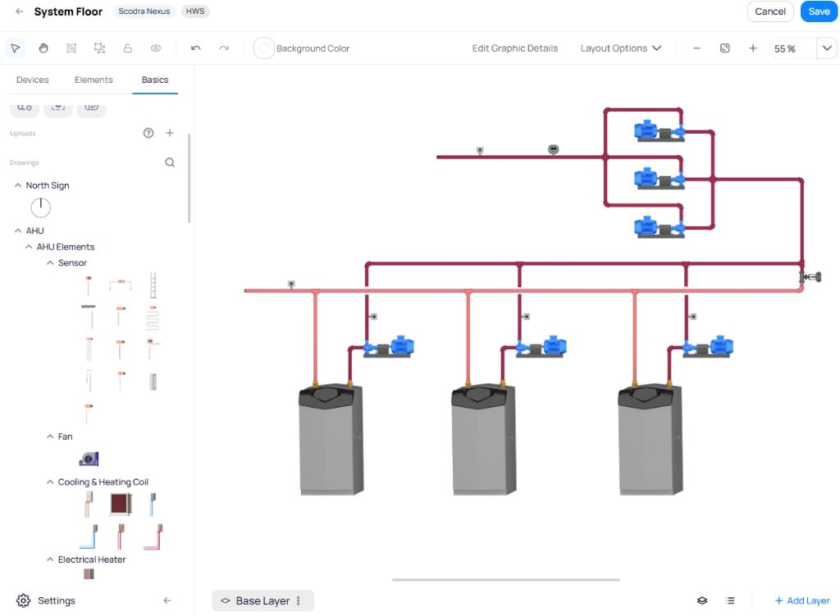Image resolution: width=840 pixels, height=616 pixels.
Task: Switch to the Elements tab
Action: (94, 80)
